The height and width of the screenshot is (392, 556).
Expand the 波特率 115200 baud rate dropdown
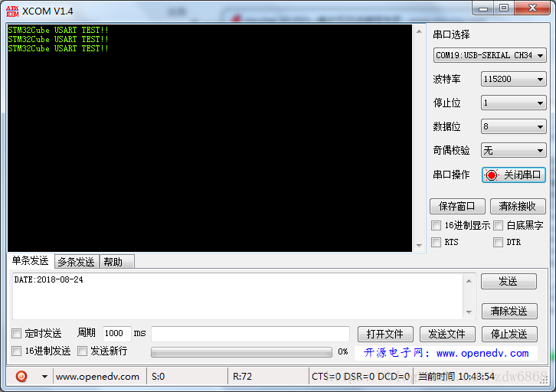513,79
